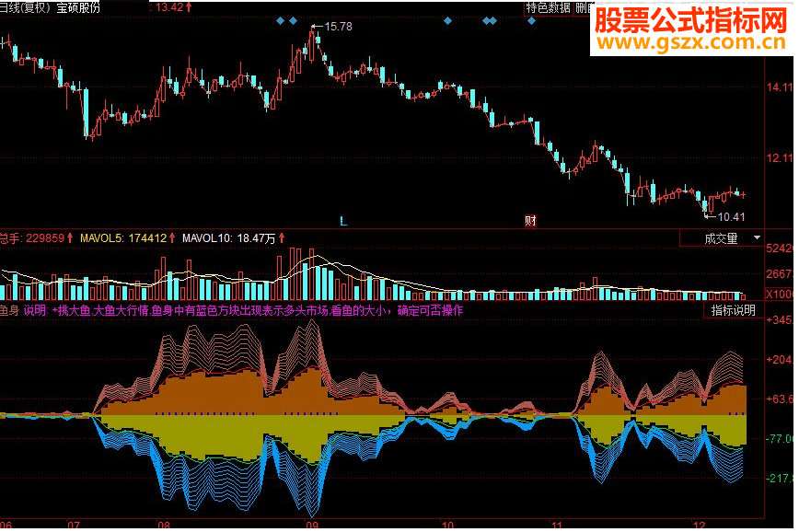Click the red 财 financial report marker
799x532 pixels.
coord(530,221)
